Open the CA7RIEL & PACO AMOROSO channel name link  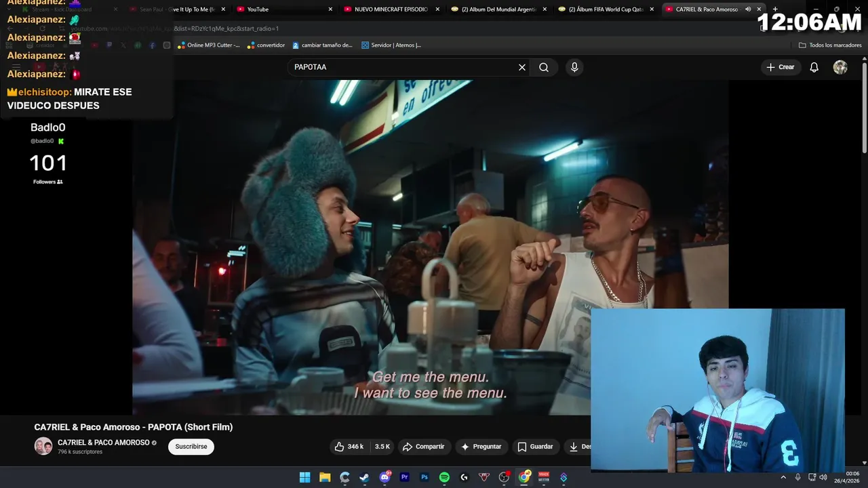[x=104, y=443]
